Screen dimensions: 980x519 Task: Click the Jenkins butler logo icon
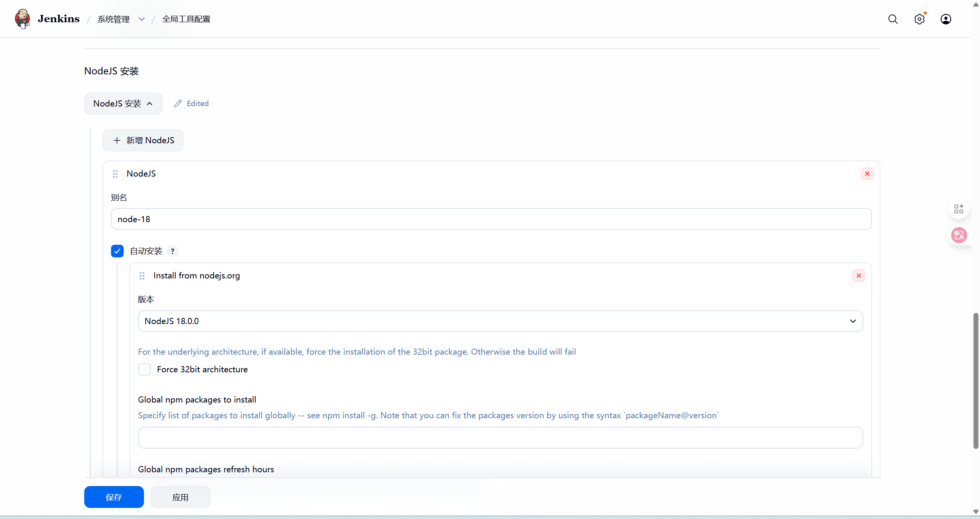tap(22, 19)
